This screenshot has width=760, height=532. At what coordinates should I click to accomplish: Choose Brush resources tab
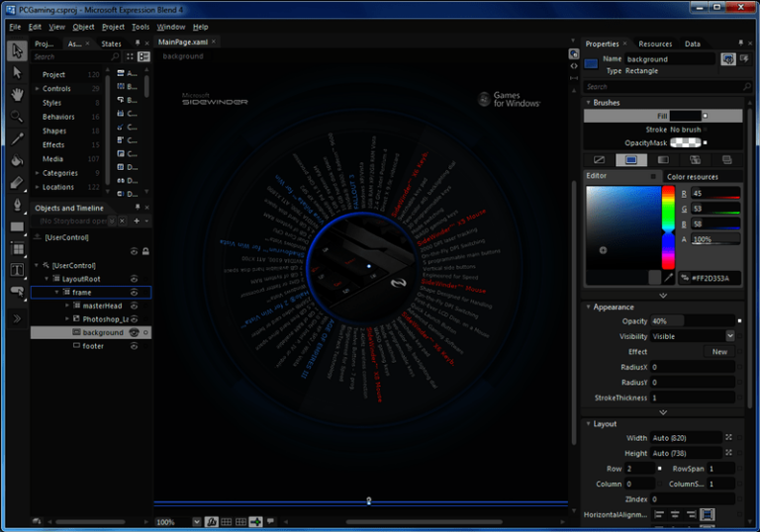726,160
